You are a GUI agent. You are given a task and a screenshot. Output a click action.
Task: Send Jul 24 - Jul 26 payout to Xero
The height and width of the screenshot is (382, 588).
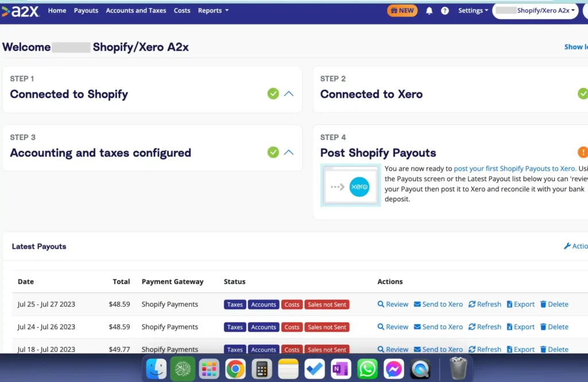(x=438, y=326)
